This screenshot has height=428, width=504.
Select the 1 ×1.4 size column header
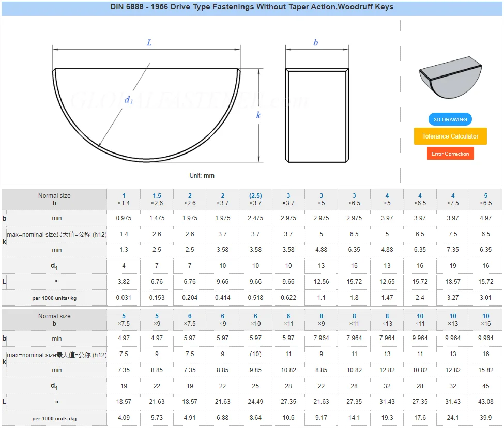(x=124, y=200)
